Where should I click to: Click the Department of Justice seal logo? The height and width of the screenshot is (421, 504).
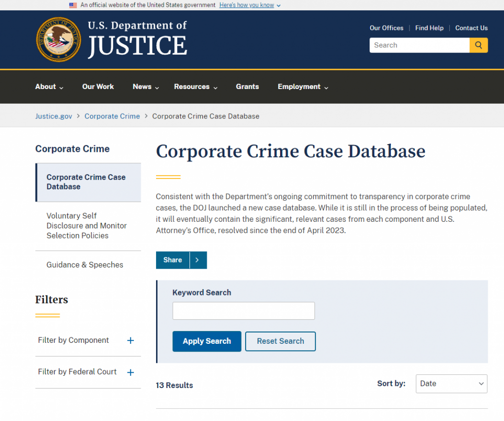pyautogui.click(x=59, y=39)
